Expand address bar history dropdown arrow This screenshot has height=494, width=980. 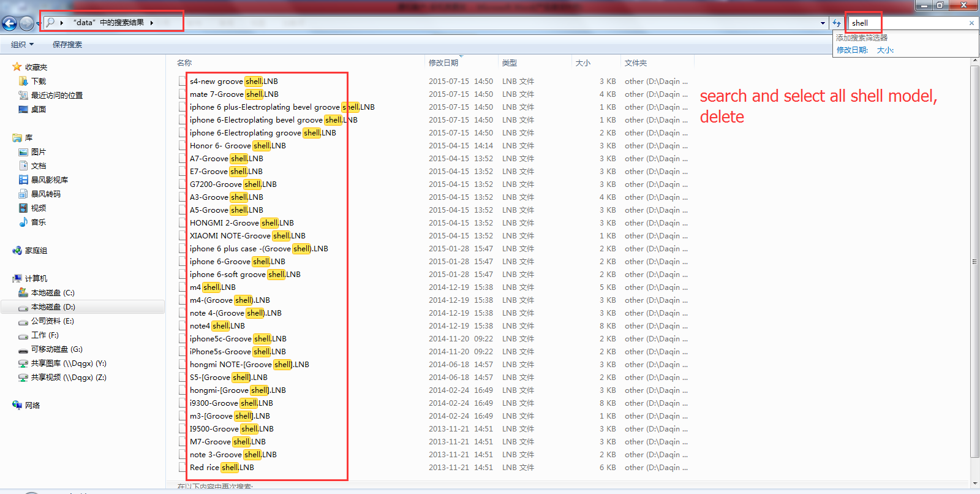(823, 23)
